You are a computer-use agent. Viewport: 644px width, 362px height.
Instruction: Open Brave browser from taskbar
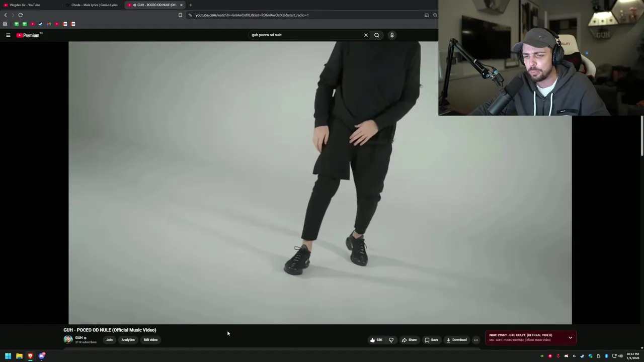[30, 356]
